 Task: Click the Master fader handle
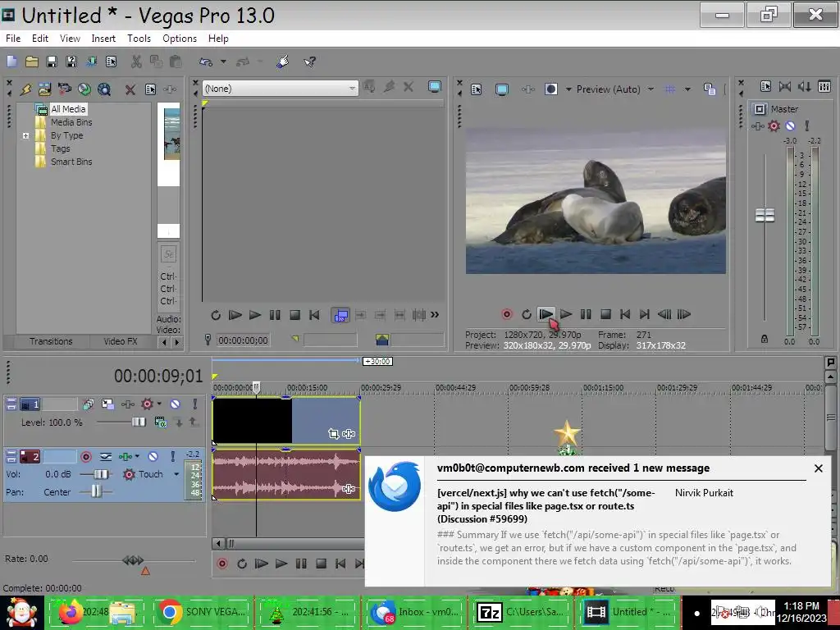(765, 216)
